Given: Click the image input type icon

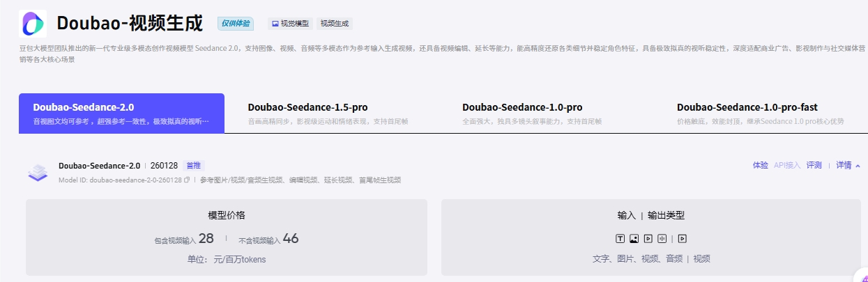Looking at the screenshot, I should [x=634, y=238].
